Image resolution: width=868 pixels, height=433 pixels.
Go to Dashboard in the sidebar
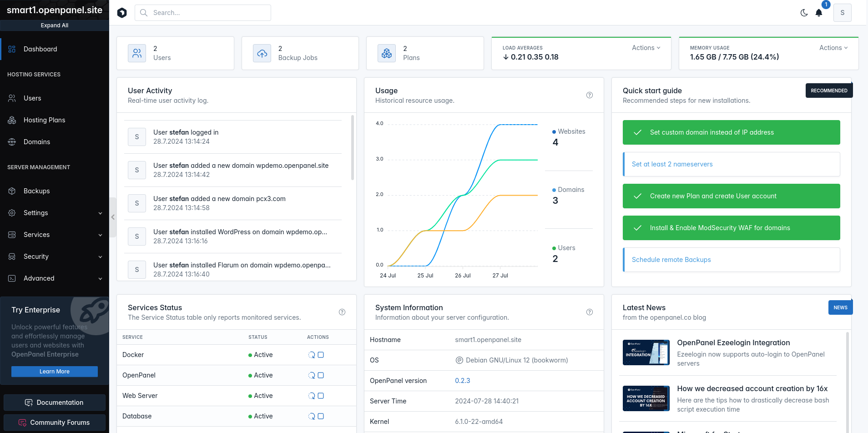pyautogui.click(x=55, y=49)
